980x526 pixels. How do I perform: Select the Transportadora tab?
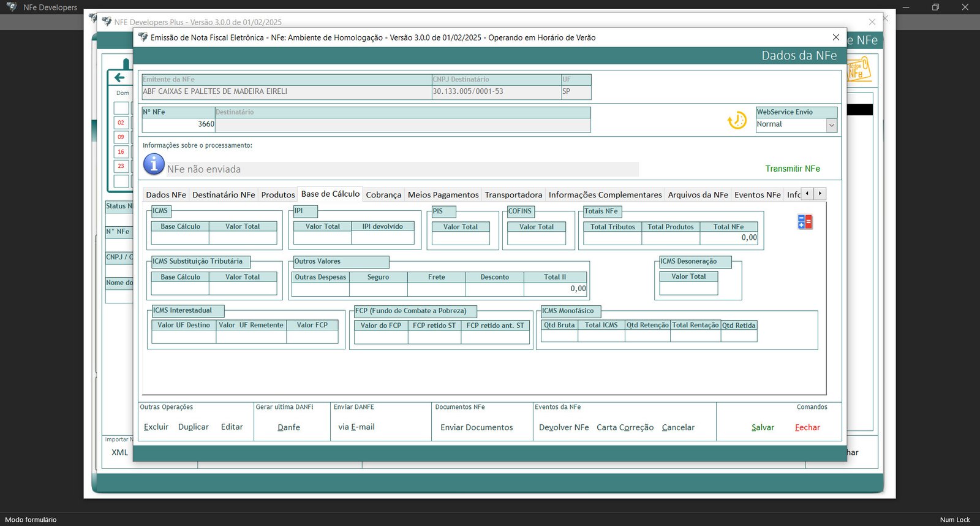click(513, 195)
